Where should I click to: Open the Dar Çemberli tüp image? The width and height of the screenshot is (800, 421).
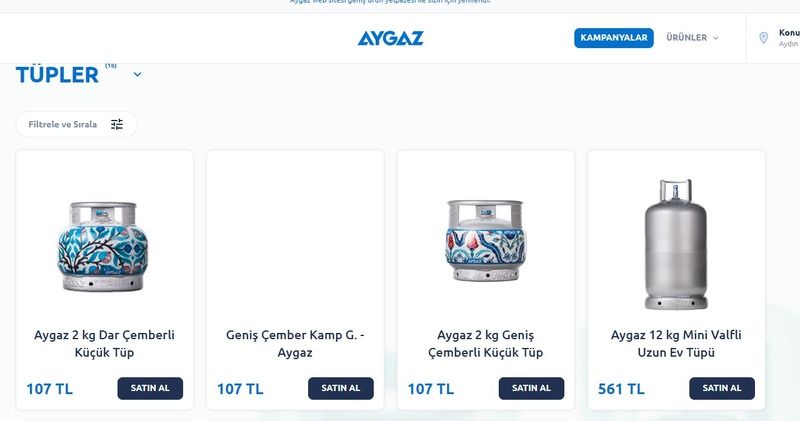pyautogui.click(x=103, y=246)
